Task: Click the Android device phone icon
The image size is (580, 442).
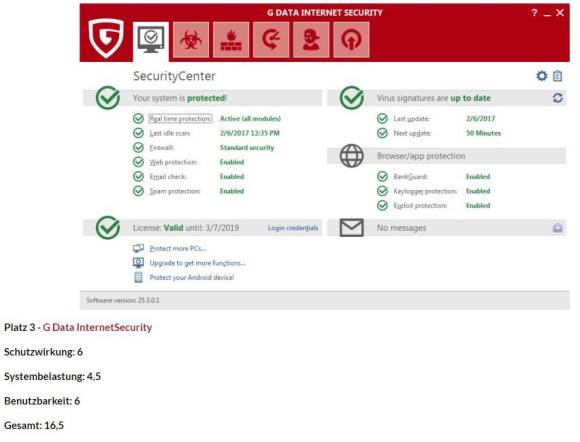Action: (138, 277)
